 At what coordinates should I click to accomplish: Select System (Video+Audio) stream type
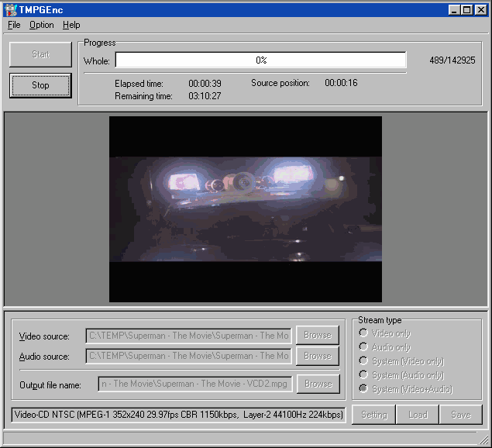coord(363,389)
